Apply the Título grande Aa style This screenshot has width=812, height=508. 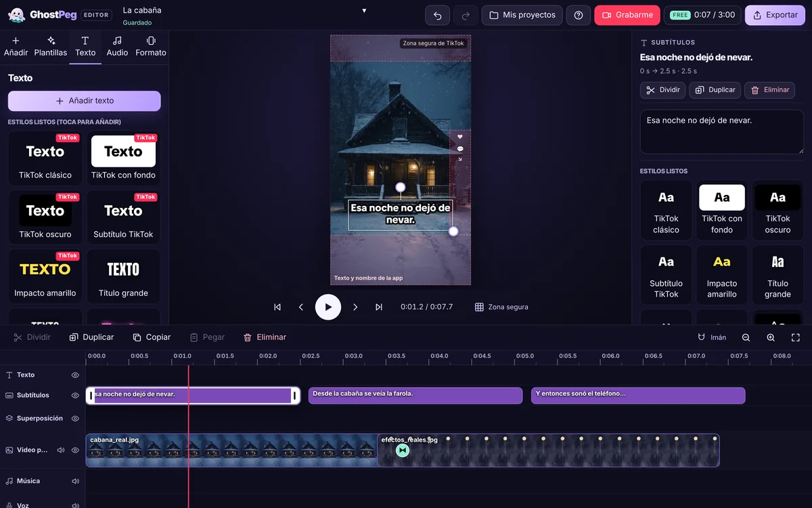click(777, 275)
